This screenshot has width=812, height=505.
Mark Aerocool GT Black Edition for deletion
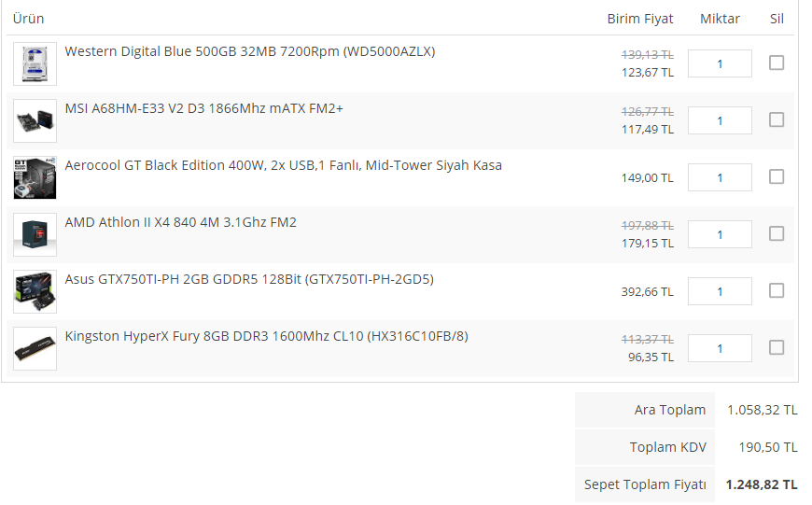777,177
